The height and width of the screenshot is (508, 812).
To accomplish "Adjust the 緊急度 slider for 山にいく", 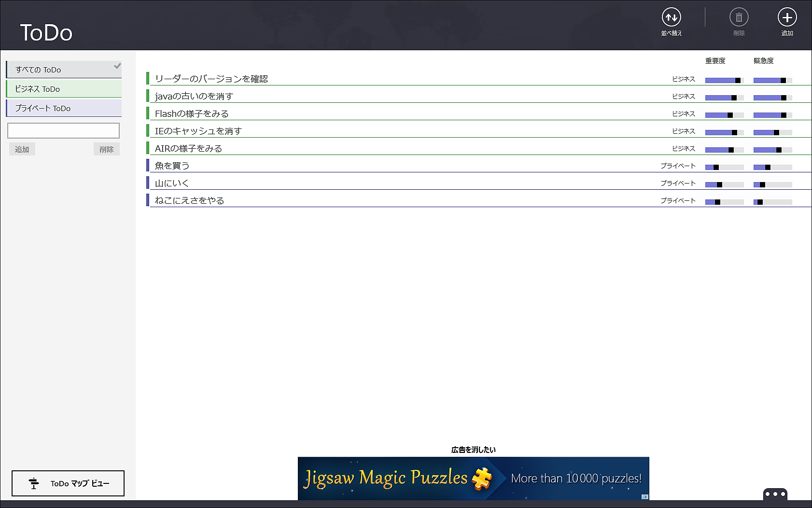I will pyautogui.click(x=771, y=184).
